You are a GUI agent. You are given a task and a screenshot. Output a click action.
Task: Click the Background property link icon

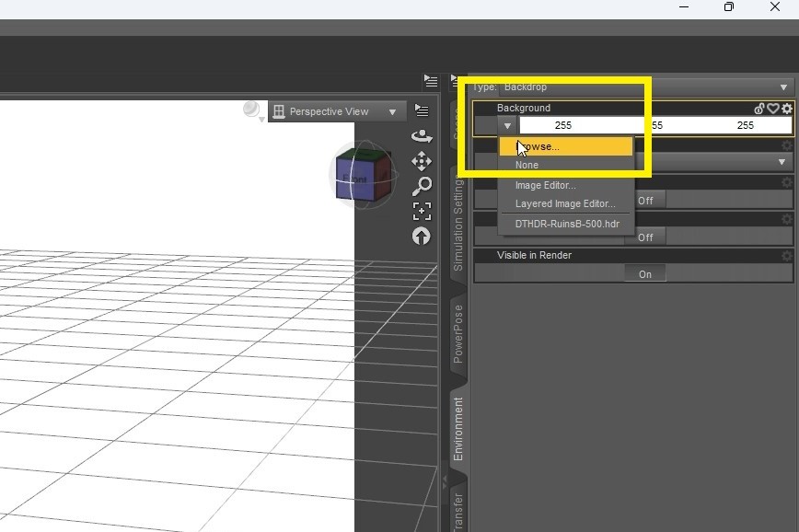tap(759, 108)
